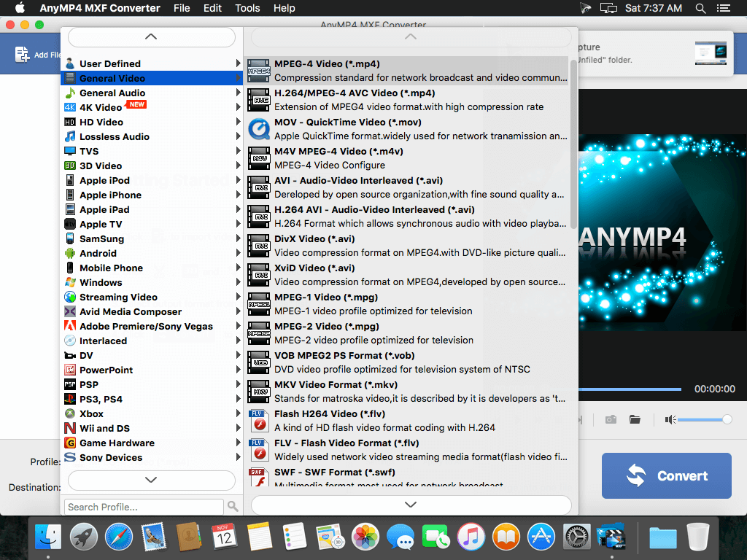Select the SamSung category
This screenshot has height=560, width=747.
pyautogui.click(x=152, y=238)
